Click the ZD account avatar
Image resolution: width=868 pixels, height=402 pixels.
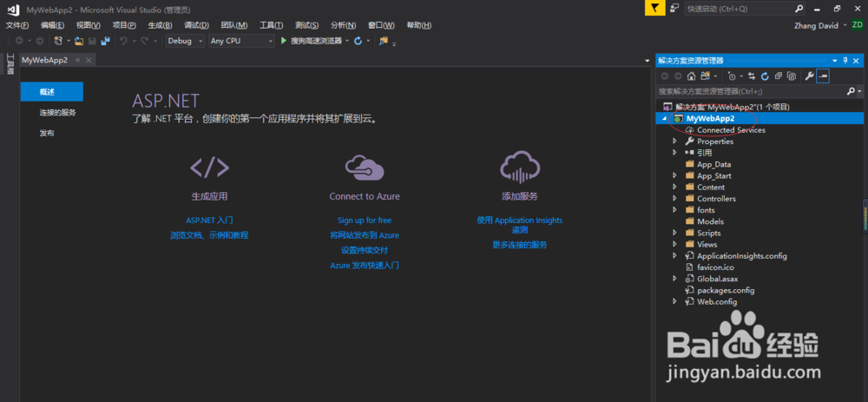tap(858, 25)
